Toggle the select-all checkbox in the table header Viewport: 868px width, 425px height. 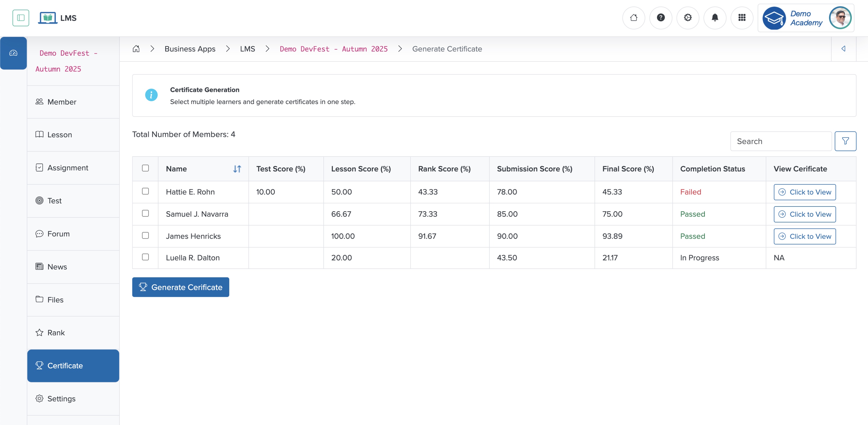[145, 168]
